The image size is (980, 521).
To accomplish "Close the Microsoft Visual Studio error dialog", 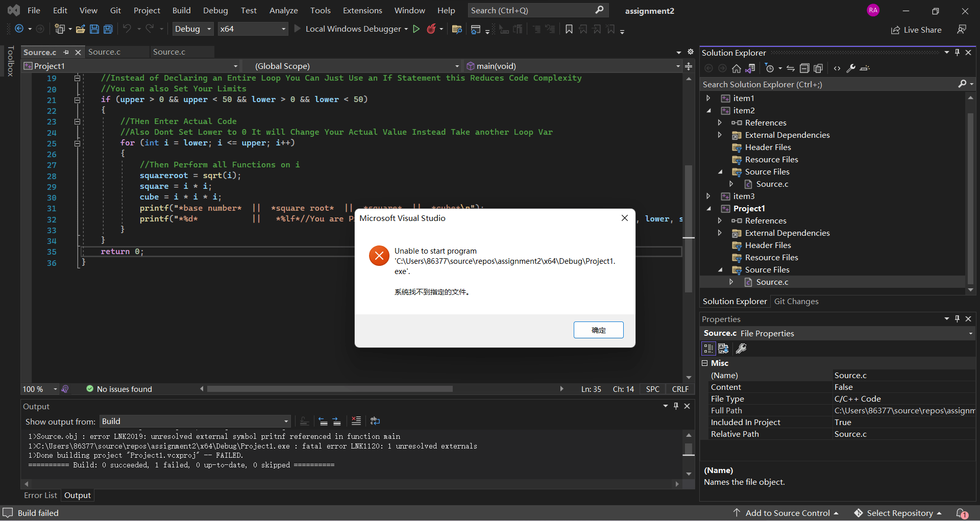I will click(624, 218).
